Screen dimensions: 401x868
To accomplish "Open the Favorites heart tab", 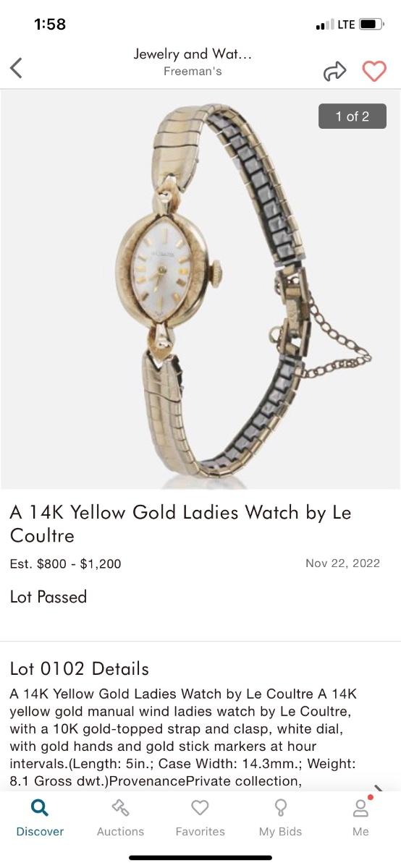I will (x=200, y=818).
